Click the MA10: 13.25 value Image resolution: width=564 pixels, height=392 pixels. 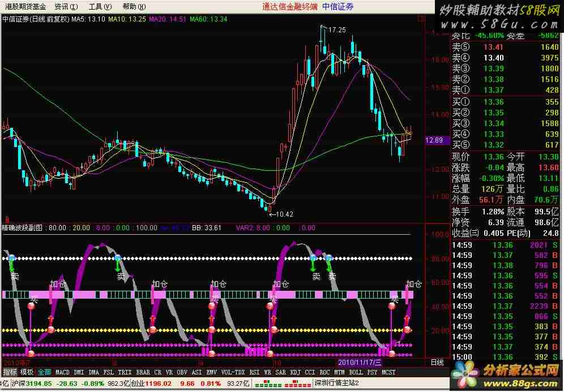[127, 19]
